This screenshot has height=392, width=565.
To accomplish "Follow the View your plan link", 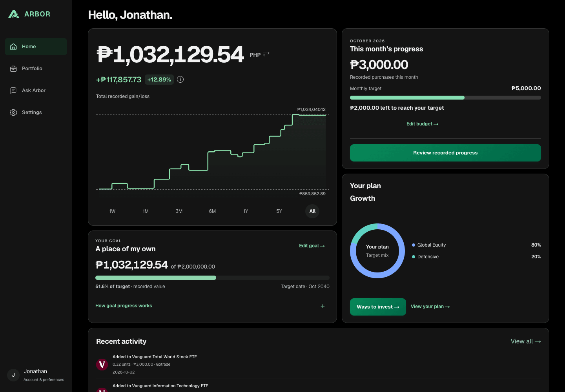I will click(430, 307).
